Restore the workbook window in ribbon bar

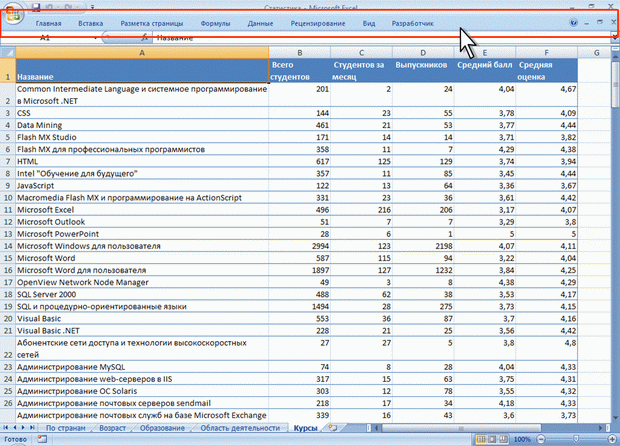click(x=600, y=23)
